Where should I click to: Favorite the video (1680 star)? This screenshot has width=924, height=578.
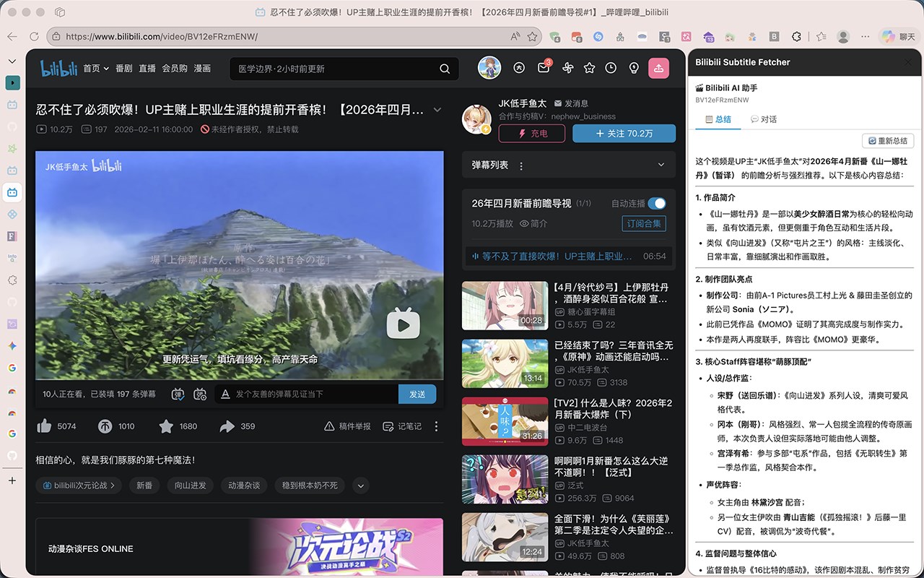(166, 426)
